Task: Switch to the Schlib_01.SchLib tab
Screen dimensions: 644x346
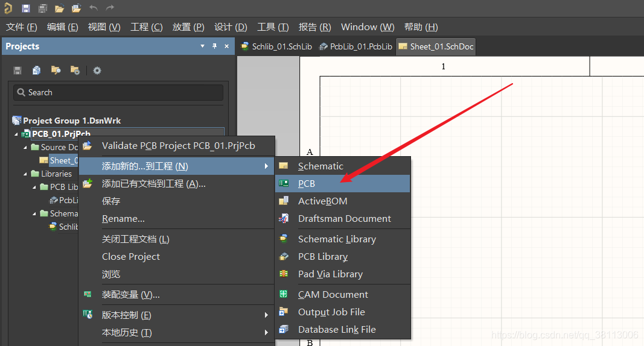Action: (x=276, y=46)
